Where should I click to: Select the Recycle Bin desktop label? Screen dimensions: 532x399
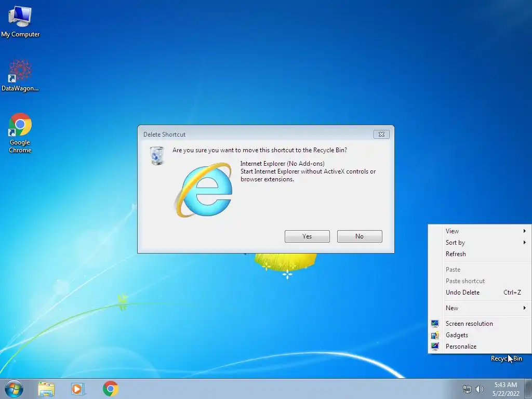(506, 358)
